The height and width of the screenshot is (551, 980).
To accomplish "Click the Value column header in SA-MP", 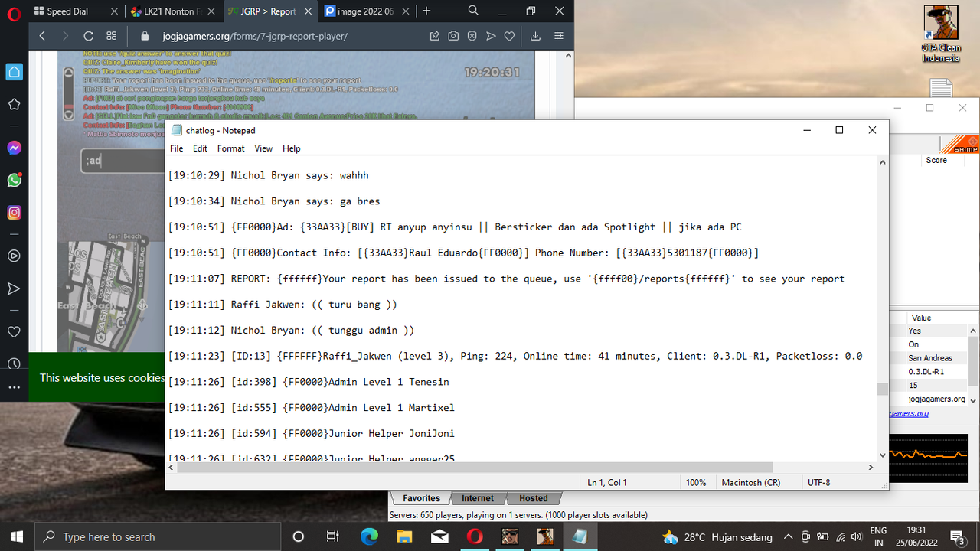I will (x=921, y=318).
